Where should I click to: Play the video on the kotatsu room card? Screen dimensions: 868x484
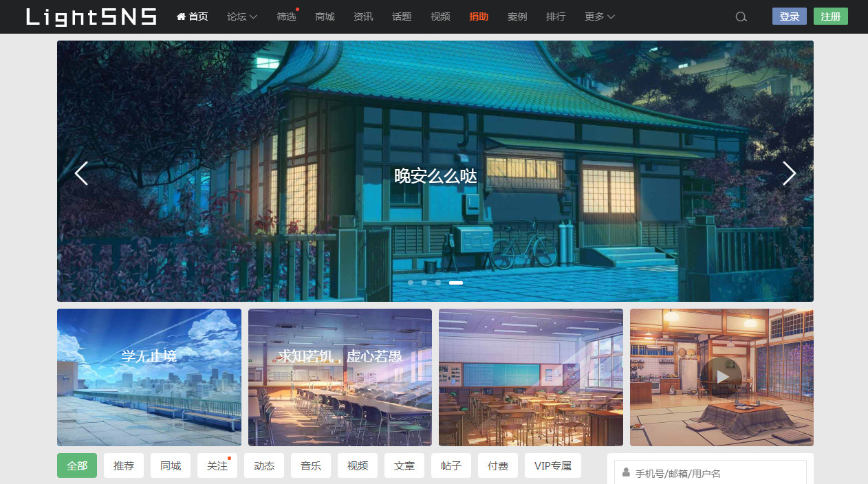[x=721, y=377]
